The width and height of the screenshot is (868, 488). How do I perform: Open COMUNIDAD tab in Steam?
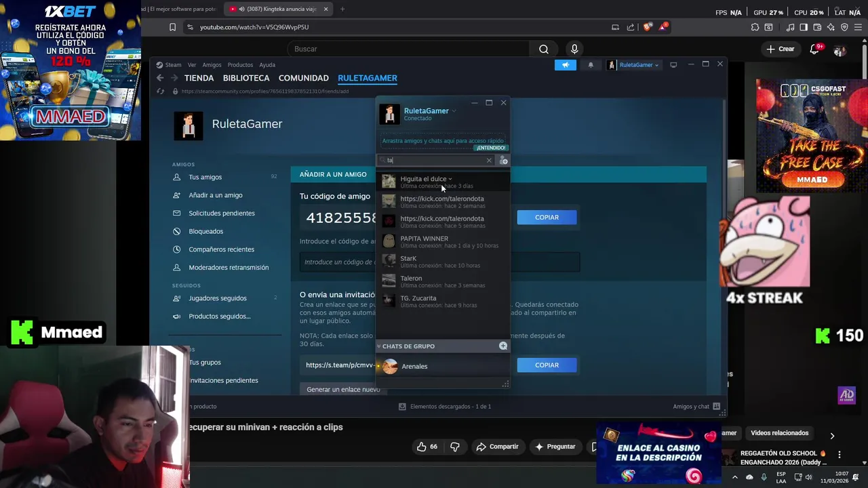tap(304, 78)
